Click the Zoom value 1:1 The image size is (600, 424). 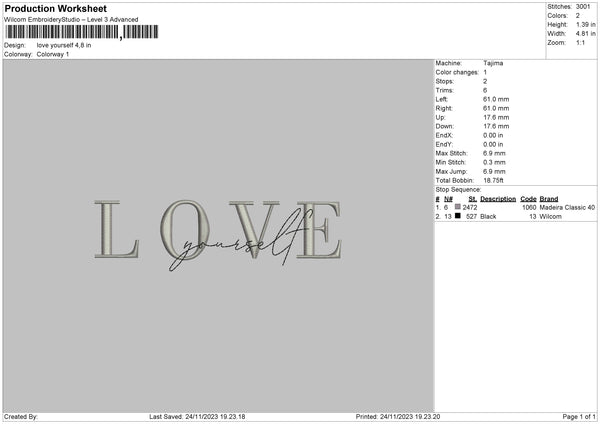click(580, 42)
